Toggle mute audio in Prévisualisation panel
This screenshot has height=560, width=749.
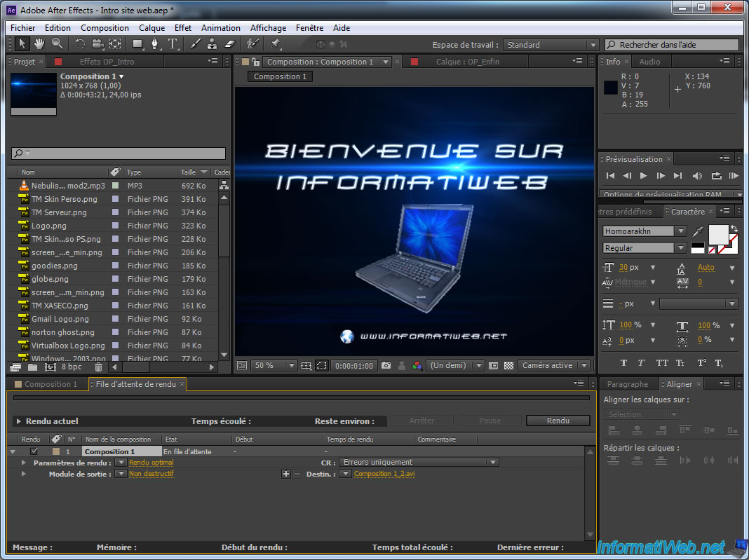coord(697,176)
